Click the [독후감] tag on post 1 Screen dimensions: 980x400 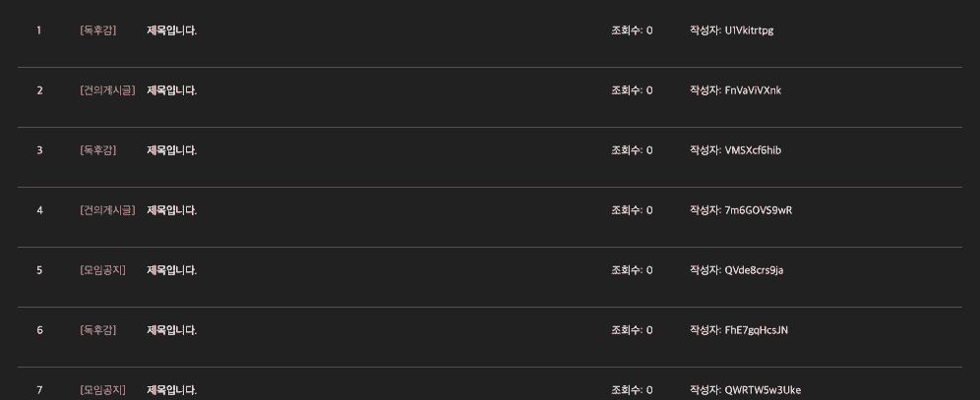pyautogui.click(x=97, y=30)
